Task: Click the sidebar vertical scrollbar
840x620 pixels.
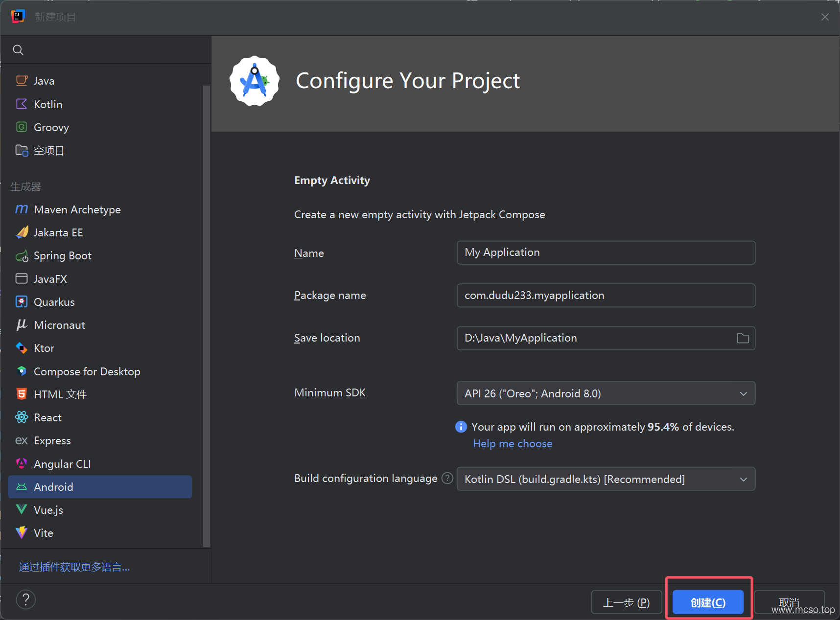Action: point(207,316)
